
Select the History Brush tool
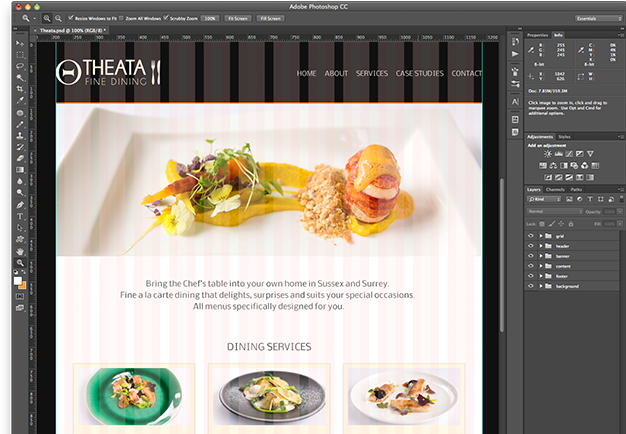(20, 147)
